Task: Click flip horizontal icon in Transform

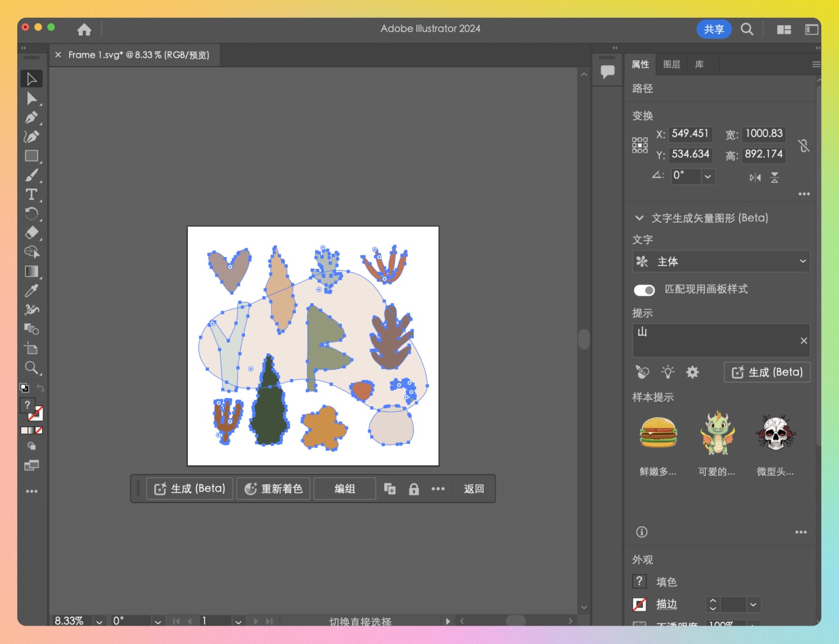Action: 755,178
